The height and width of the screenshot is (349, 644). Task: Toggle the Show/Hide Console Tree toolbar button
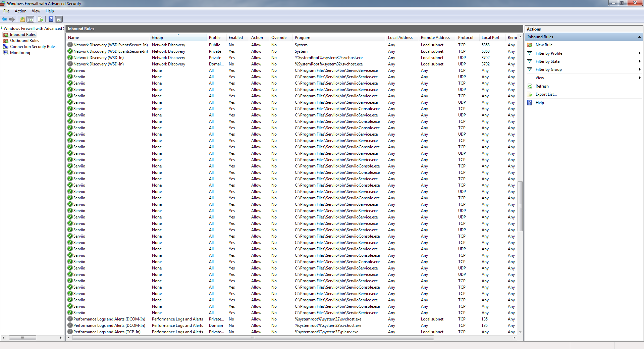point(31,19)
